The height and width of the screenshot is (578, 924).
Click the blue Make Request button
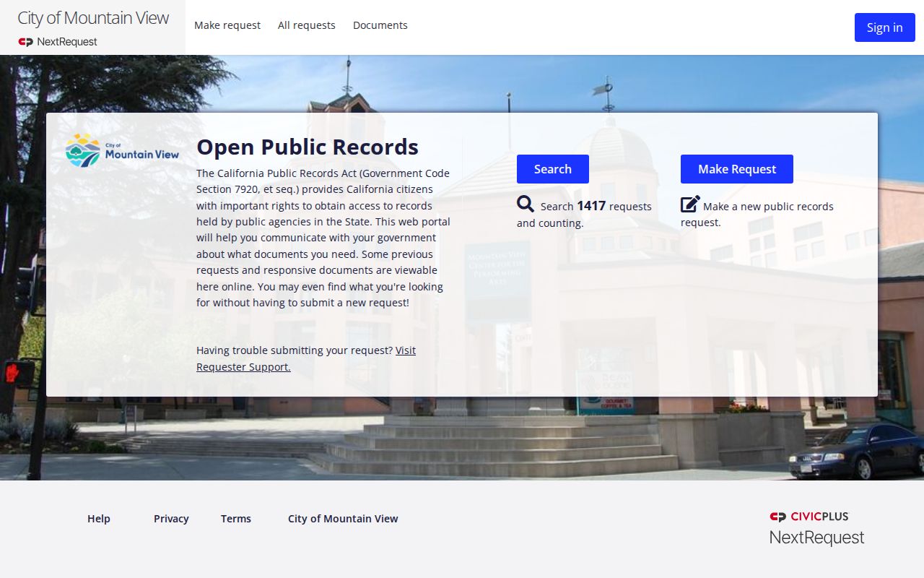coord(737,169)
